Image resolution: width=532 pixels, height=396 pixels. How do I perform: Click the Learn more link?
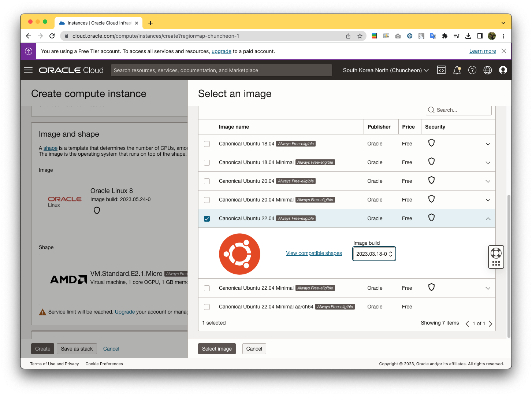coord(483,51)
